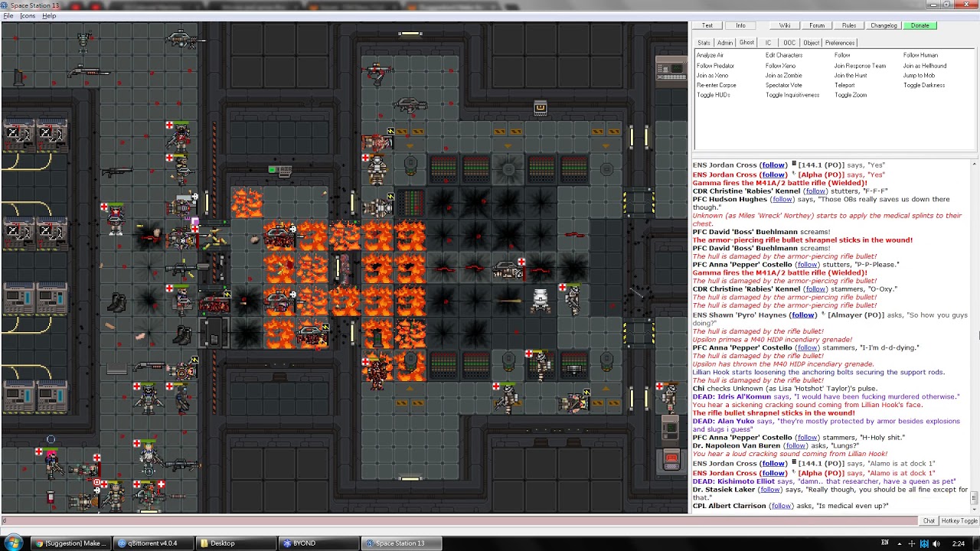Click the Hotkey Toggle button
980x551 pixels.
click(959, 521)
